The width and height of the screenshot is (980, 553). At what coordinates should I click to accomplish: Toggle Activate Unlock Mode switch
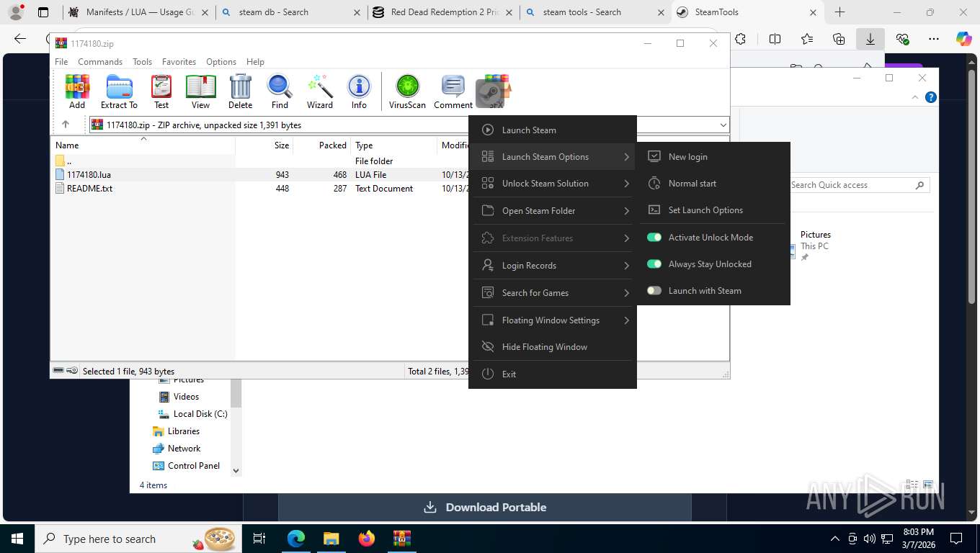[654, 237]
